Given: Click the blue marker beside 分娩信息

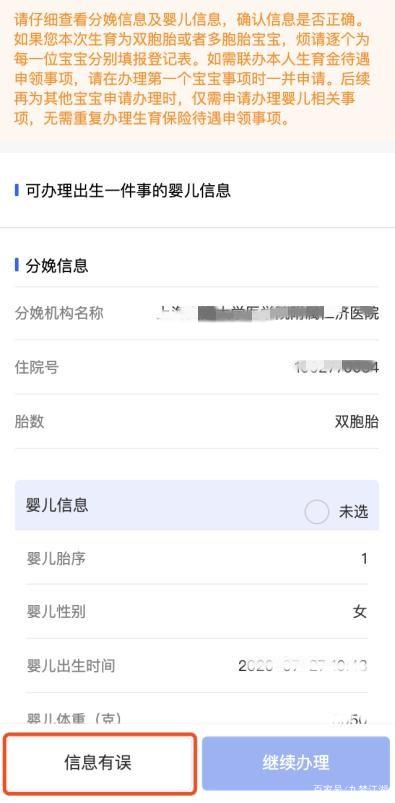Looking at the screenshot, I should pyautogui.click(x=17, y=265).
